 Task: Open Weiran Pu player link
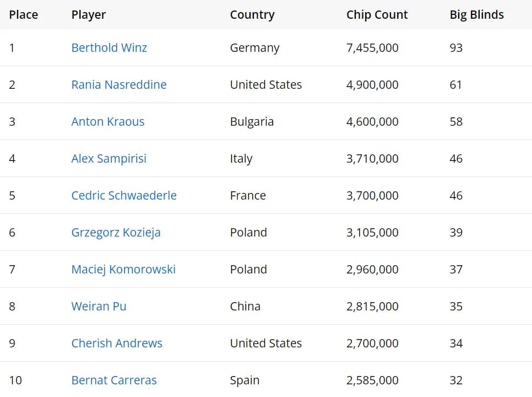(x=99, y=307)
